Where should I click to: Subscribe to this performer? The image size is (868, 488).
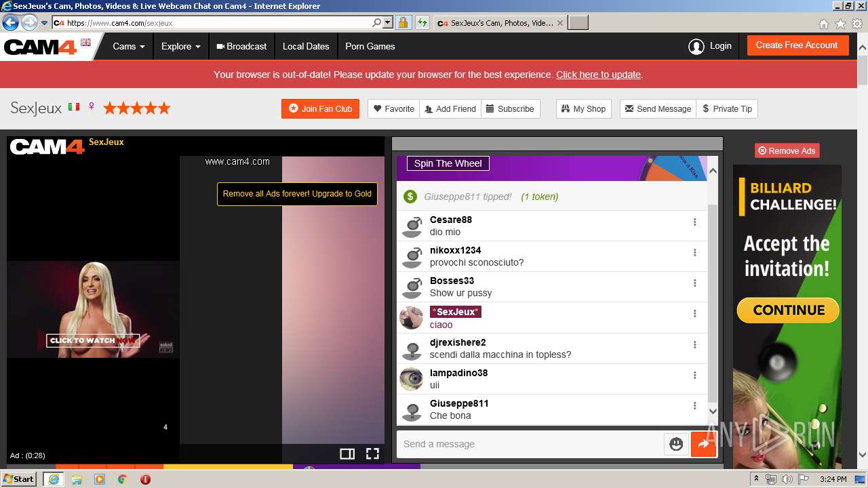(x=511, y=108)
